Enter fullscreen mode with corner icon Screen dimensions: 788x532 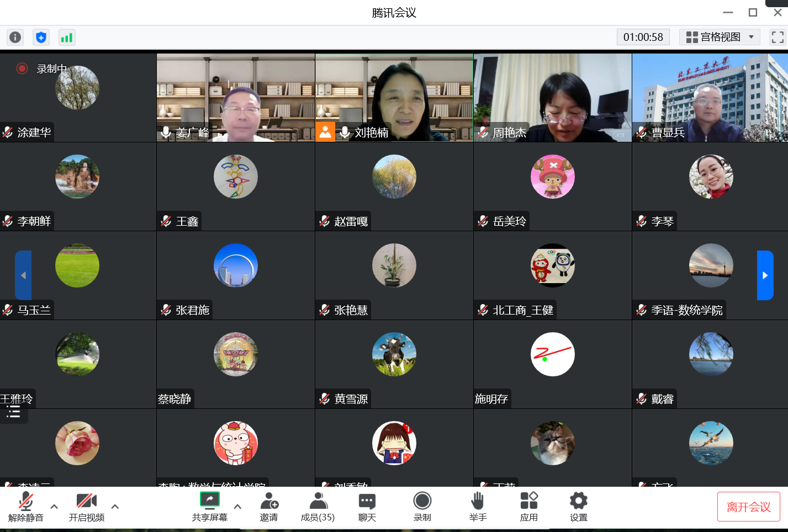(778, 37)
